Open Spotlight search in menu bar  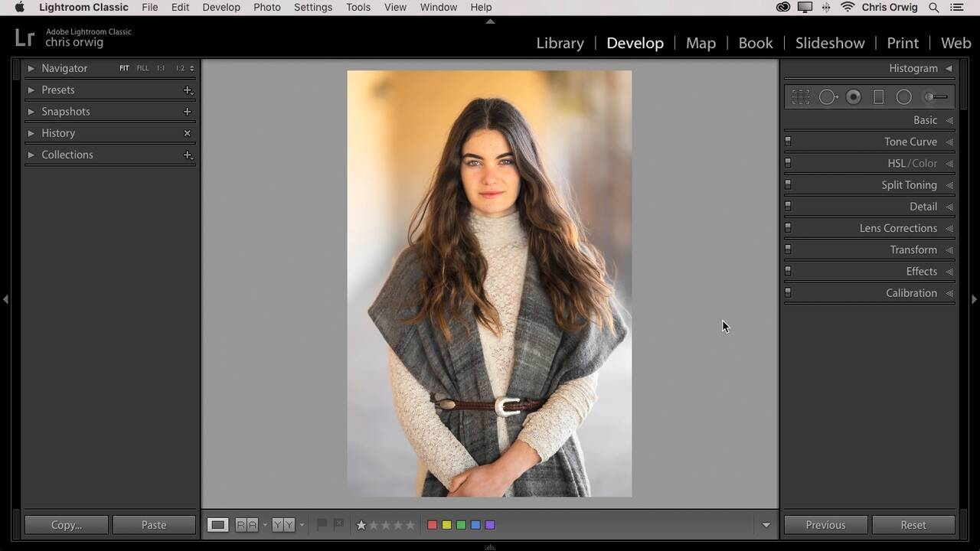point(934,8)
